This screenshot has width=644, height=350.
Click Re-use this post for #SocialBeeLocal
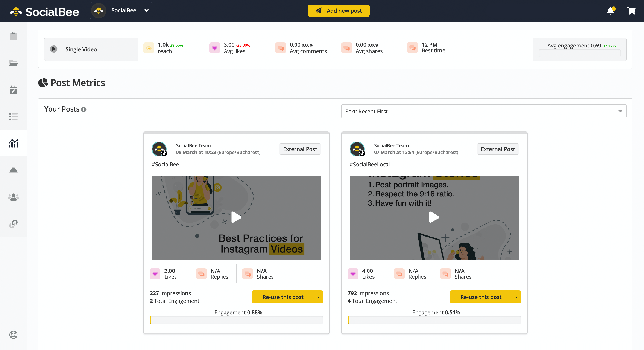pos(481,297)
